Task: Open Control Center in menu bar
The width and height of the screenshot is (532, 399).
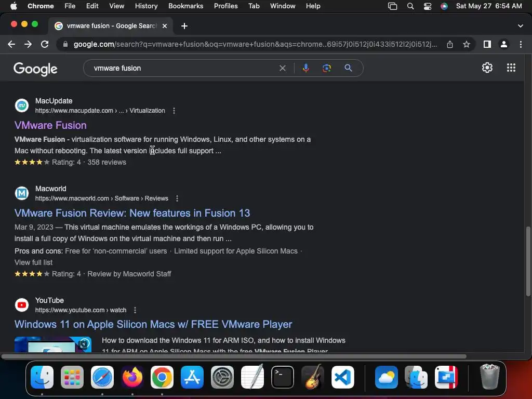Action: coord(427,6)
